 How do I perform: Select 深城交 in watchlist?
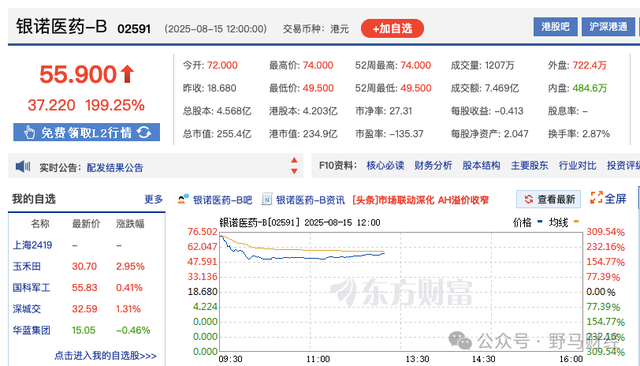click(x=27, y=309)
